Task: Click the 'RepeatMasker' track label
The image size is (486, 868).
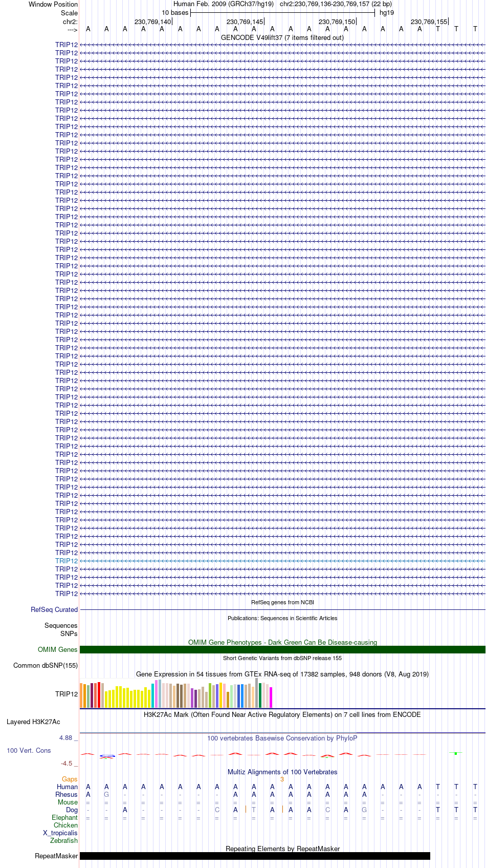Action: [x=56, y=856]
